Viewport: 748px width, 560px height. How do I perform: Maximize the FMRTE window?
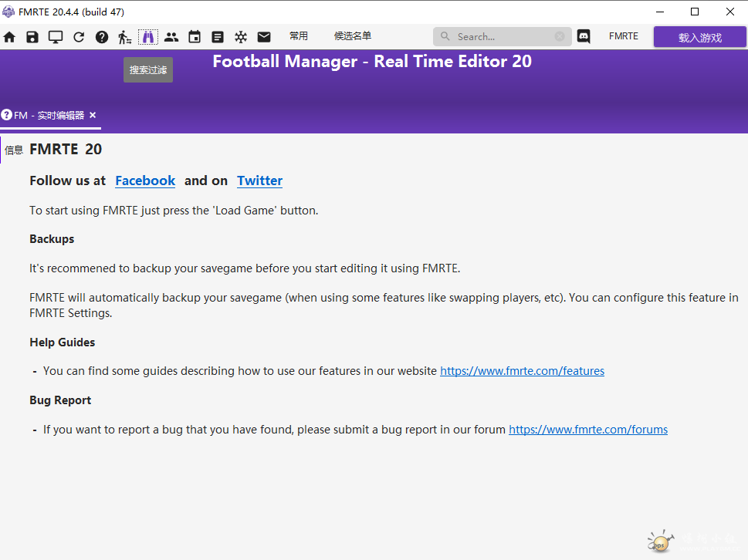695,12
